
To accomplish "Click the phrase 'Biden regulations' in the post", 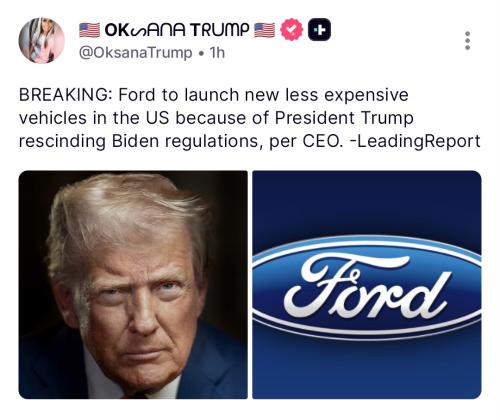I will (x=185, y=141).
